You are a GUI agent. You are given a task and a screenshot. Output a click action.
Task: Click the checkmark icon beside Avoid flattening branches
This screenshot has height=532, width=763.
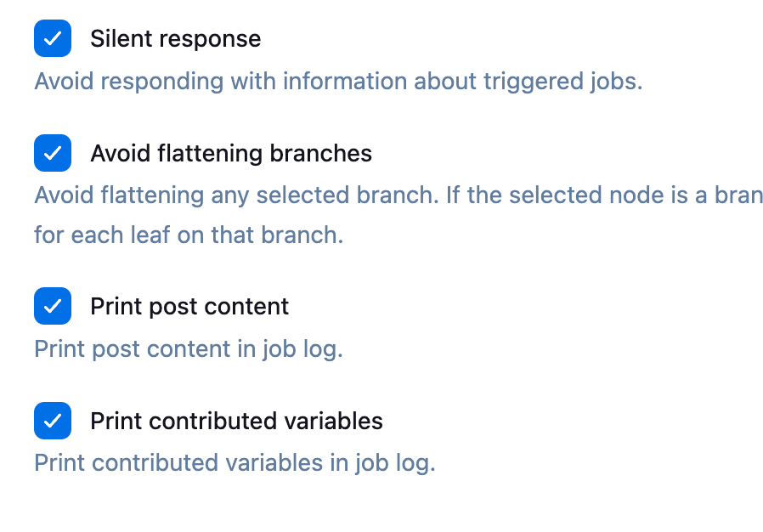pyautogui.click(x=52, y=154)
